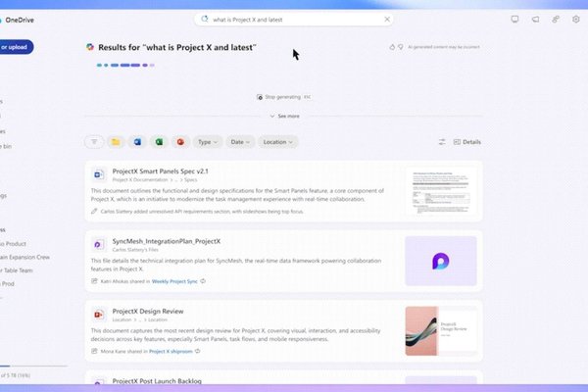
Task: Open the chat icon in the top-right header
Action: point(514,20)
